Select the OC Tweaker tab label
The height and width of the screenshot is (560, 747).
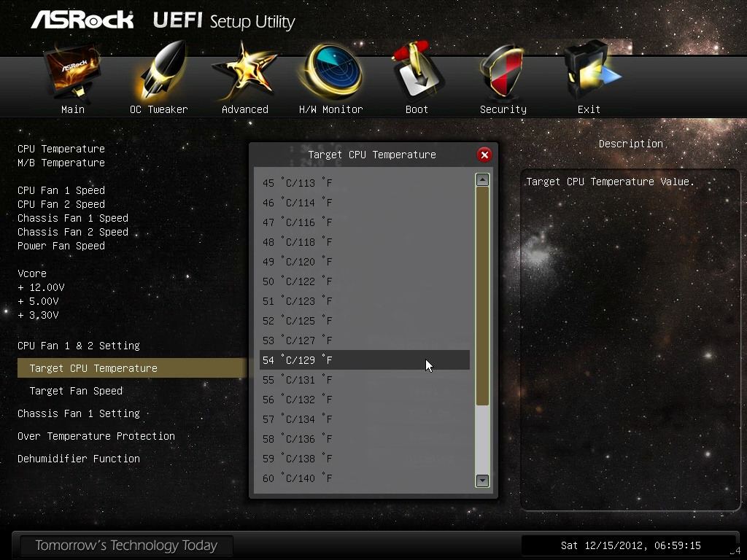[158, 109]
